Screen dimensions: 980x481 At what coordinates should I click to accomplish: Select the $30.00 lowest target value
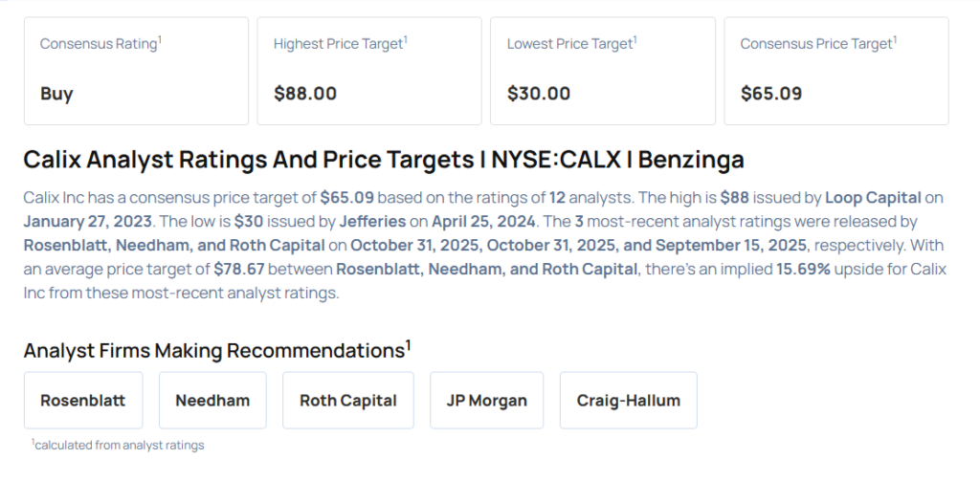539,94
